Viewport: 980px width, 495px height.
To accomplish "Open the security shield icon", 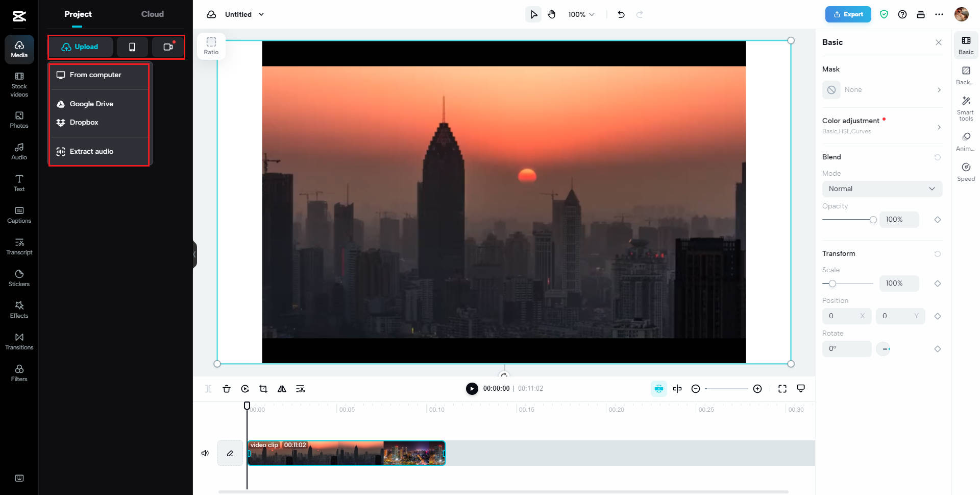I will tap(884, 14).
